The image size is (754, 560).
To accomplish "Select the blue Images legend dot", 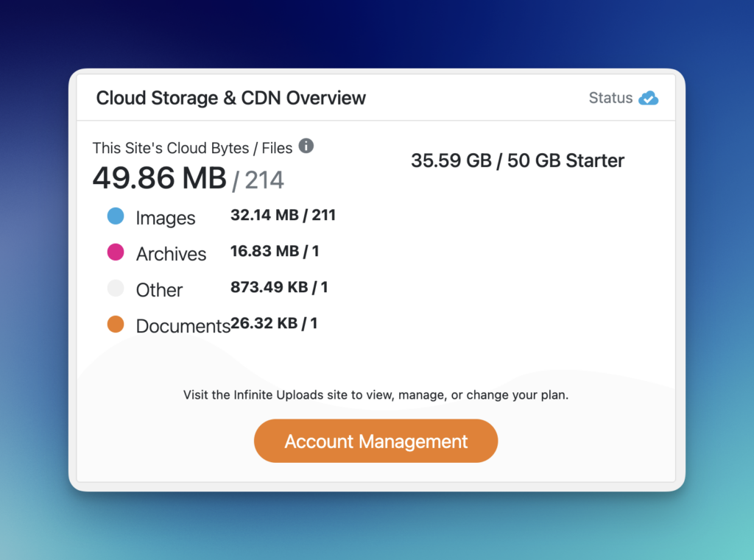I will pyautogui.click(x=116, y=216).
